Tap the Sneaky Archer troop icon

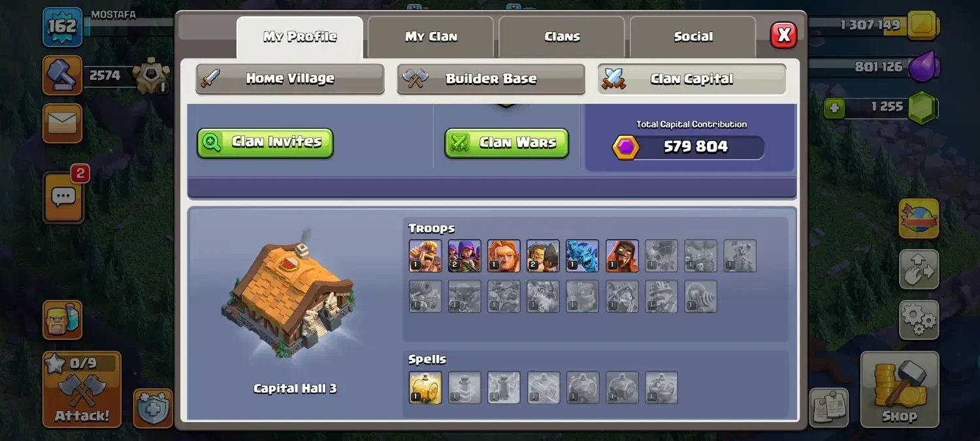click(x=465, y=255)
